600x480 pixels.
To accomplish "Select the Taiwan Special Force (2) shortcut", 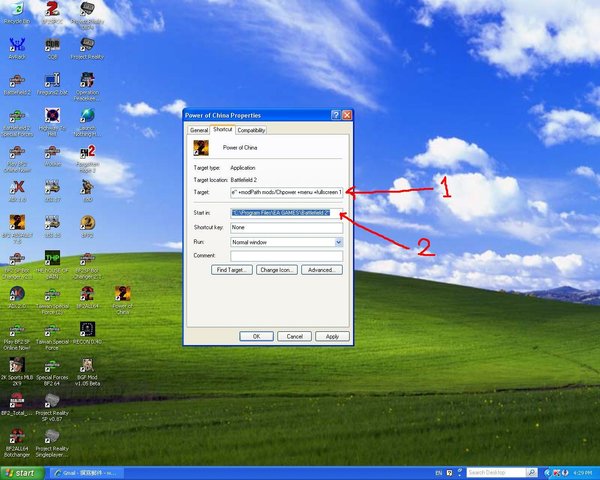I will tap(52, 302).
